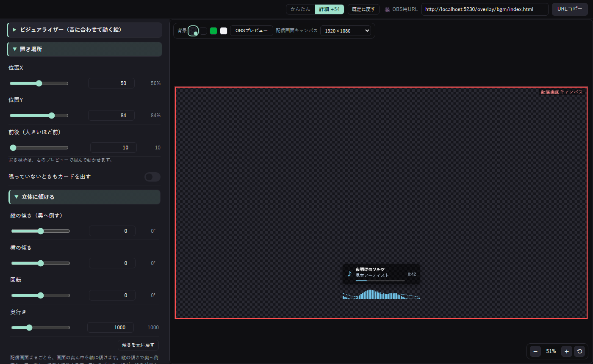Click the 回転 slider
The image size is (593, 364).
41,295
